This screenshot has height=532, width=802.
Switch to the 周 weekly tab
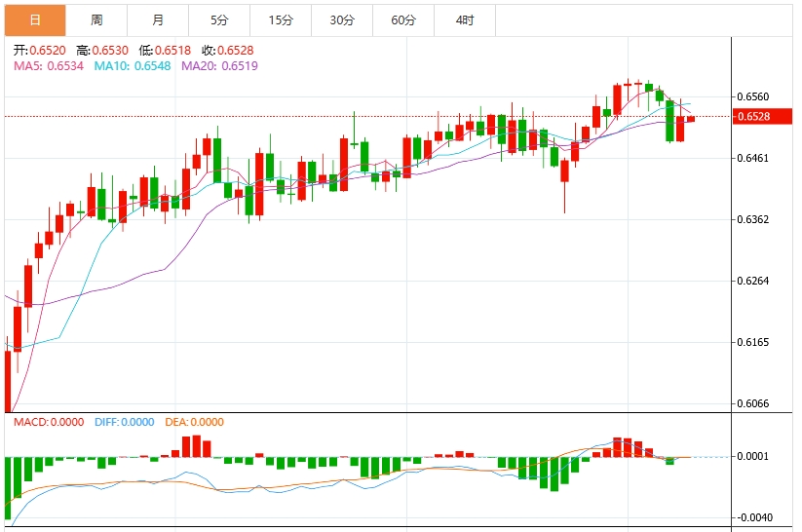point(96,20)
